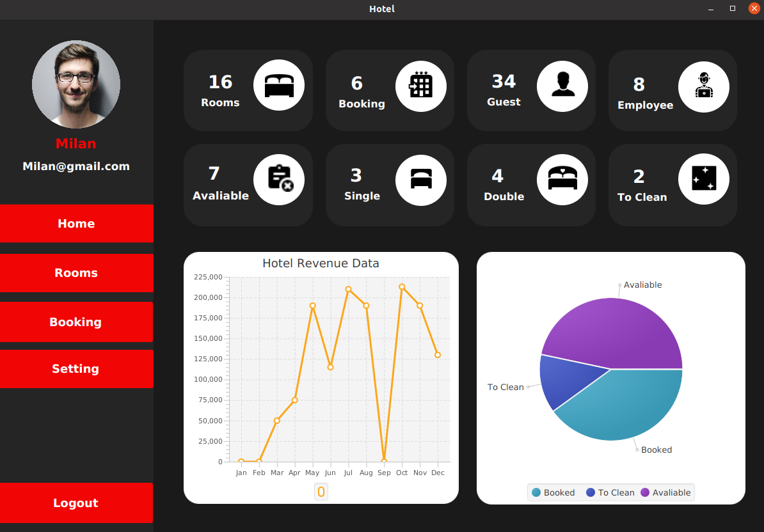764x532 pixels.
Task: Click Milan's profile picture
Action: coord(76,84)
